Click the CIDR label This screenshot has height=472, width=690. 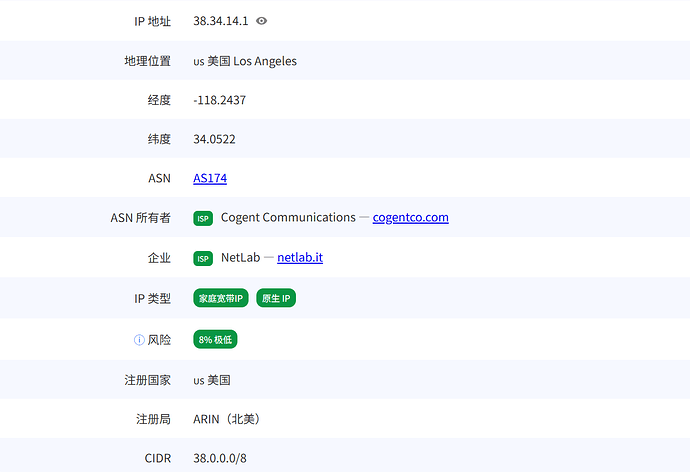[158, 458]
